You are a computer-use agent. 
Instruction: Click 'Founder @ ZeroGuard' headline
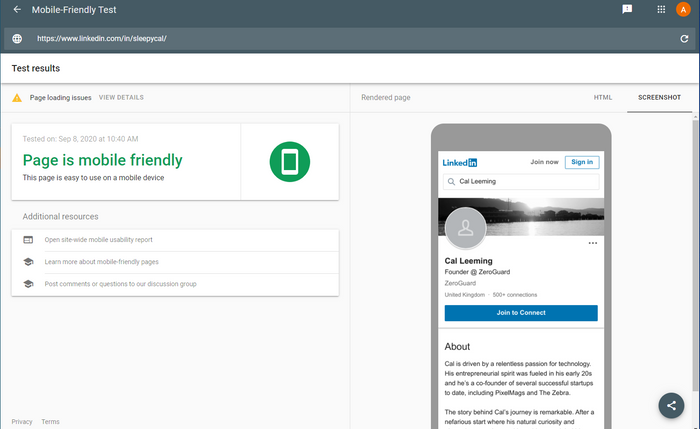tap(477, 272)
